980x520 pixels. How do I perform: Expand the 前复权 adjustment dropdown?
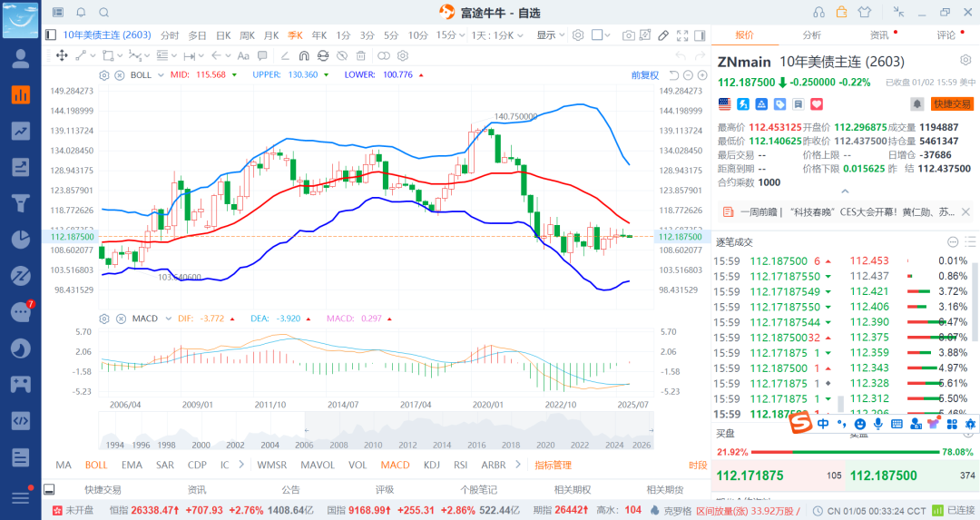tap(645, 74)
